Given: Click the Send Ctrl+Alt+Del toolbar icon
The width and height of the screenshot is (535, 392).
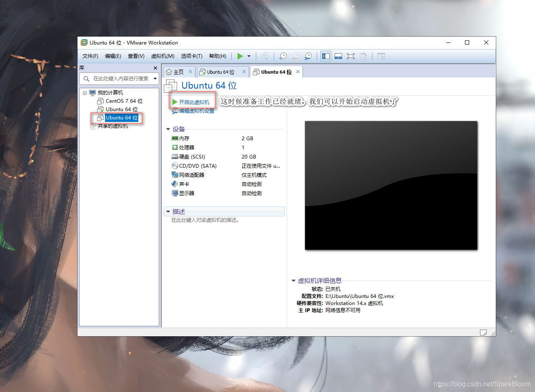Looking at the screenshot, I should [x=265, y=56].
